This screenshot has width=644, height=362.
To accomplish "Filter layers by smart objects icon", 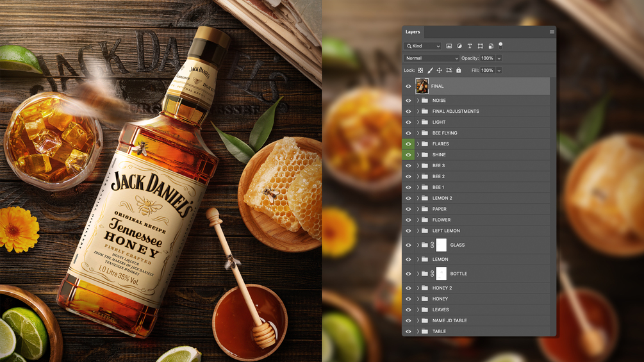I will pyautogui.click(x=491, y=46).
